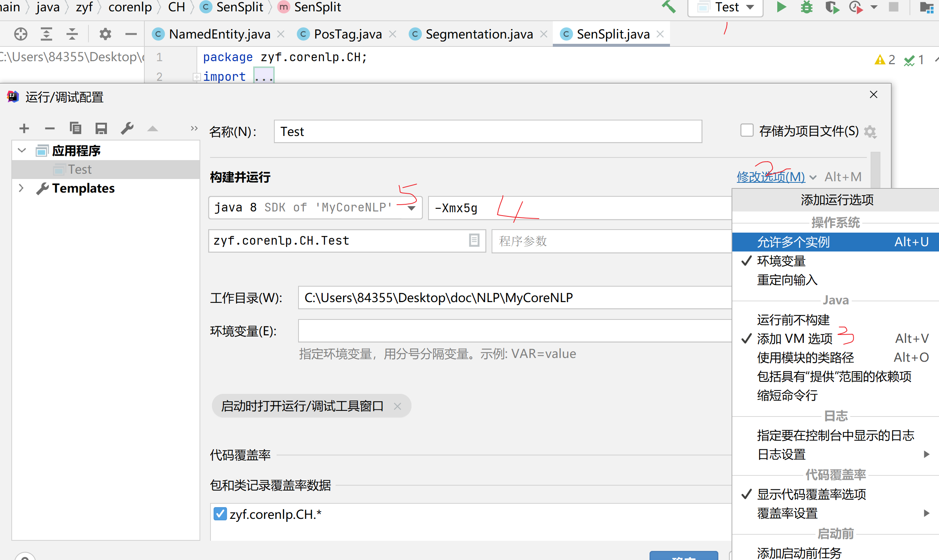Click the Build project hammer icon

(669, 7)
